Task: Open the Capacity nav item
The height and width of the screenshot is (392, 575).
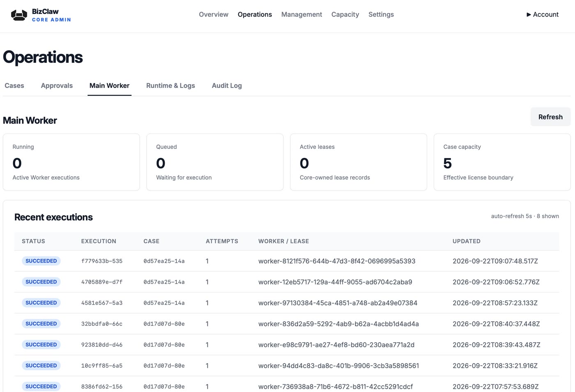Action: tap(345, 14)
